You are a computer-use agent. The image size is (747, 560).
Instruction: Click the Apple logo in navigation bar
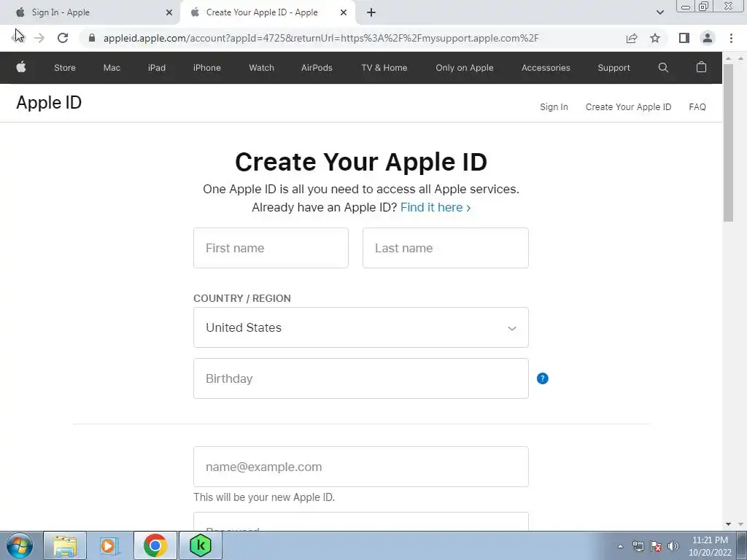coord(21,67)
